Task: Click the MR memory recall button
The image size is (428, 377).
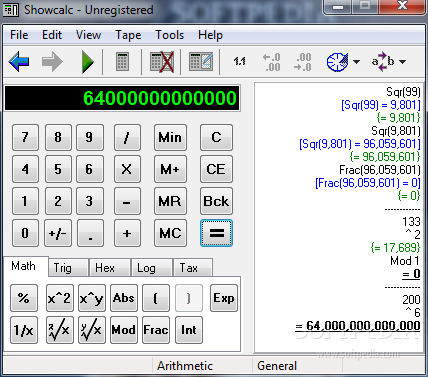Action: pos(170,201)
